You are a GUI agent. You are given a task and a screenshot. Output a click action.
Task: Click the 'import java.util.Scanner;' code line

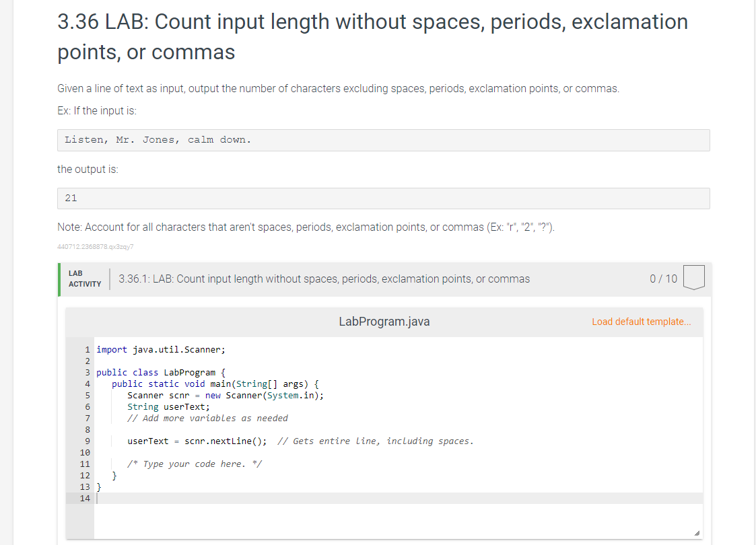pos(160,350)
